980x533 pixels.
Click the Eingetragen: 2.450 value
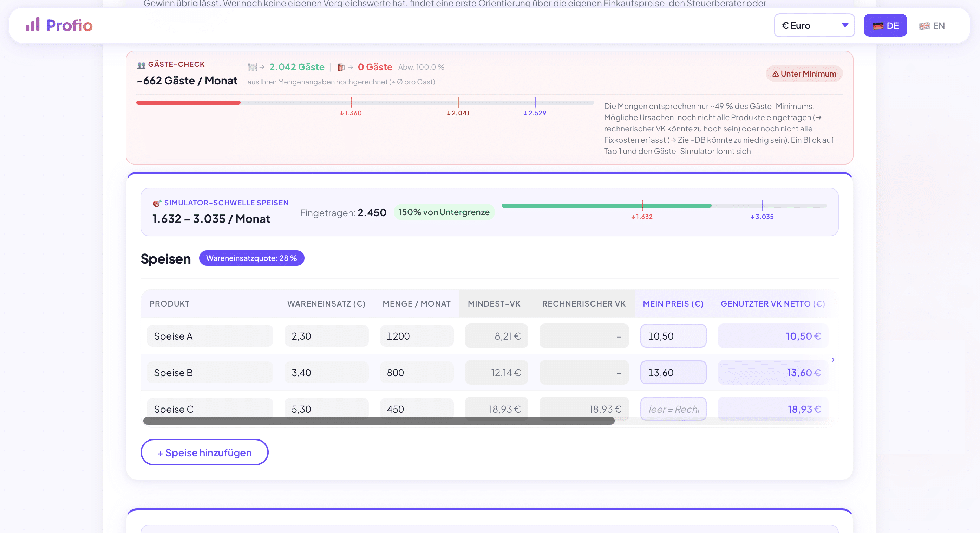[343, 212]
